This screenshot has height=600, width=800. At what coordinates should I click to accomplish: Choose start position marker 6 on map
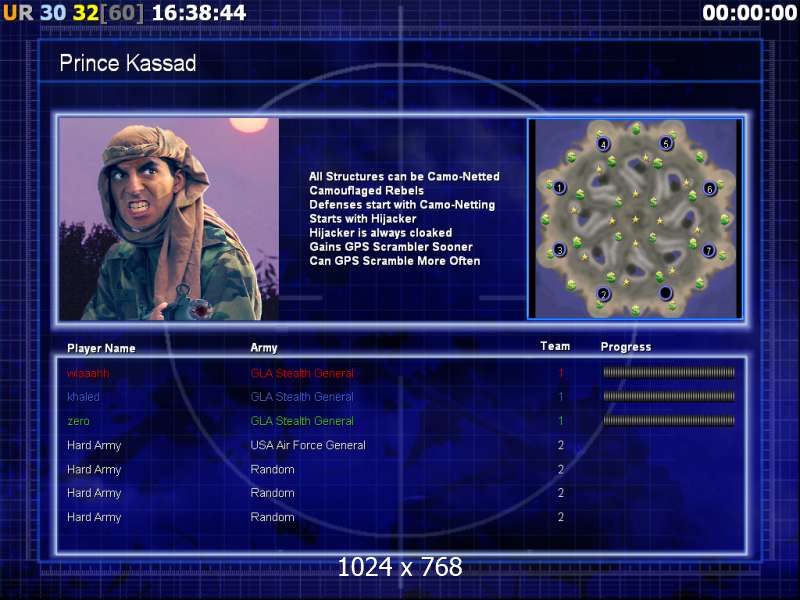pos(709,189)
